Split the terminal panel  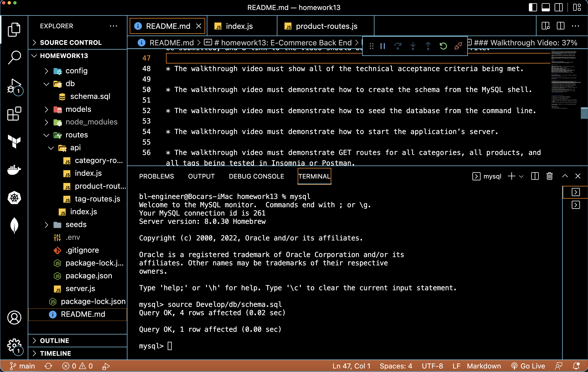pos(535,176)
